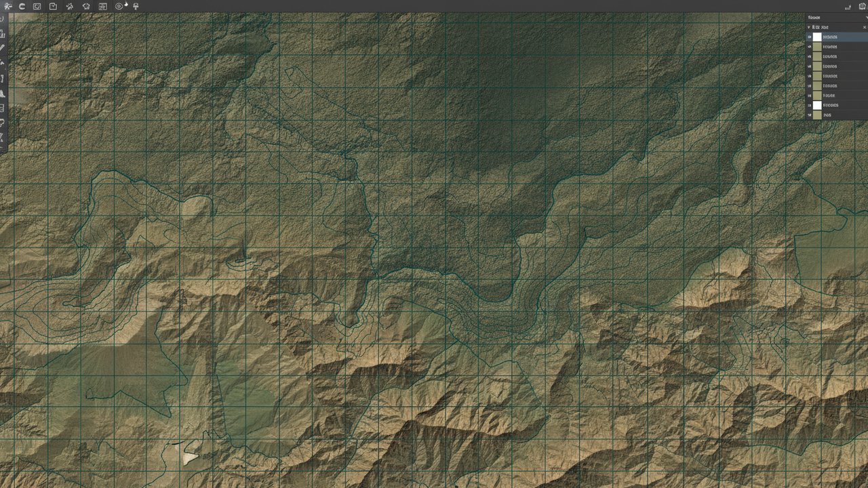Image resolution: width=868 pixels, height=488 pixels.
Task: Toggle visibility of the highlighted top layer
Action: coord(809,37)
